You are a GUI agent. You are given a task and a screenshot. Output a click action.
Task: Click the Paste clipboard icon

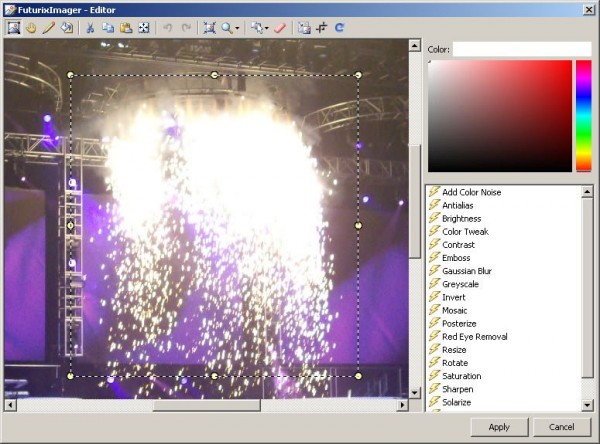click(x=126, y=28)
